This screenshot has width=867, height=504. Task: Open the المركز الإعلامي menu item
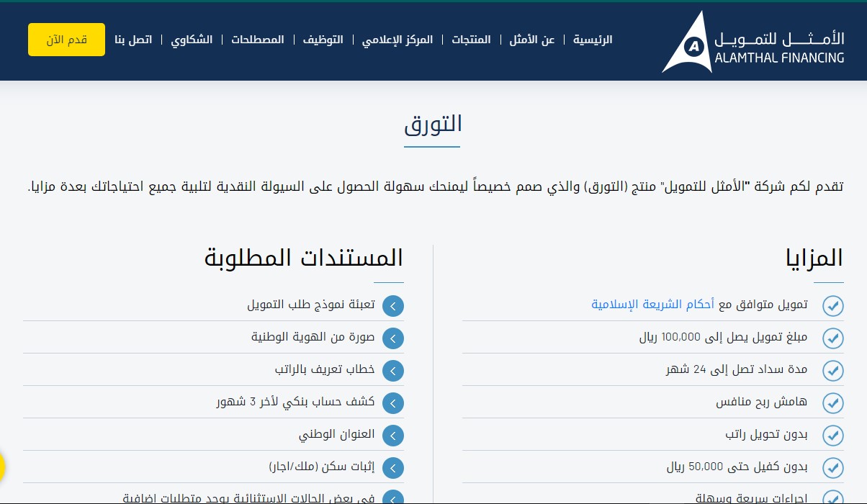click(397, 40)
